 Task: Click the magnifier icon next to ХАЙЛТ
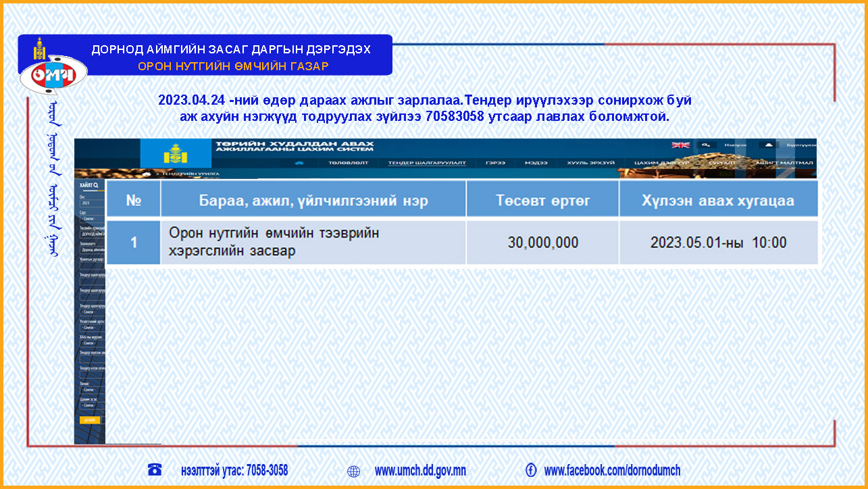click(97, 184)
